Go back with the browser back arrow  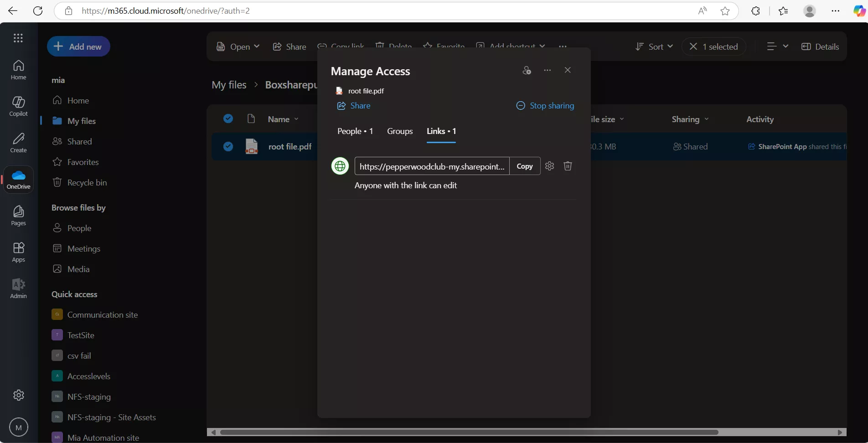point(13,11)
